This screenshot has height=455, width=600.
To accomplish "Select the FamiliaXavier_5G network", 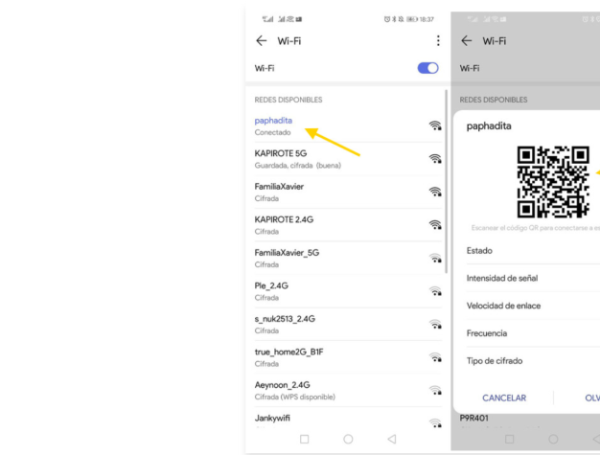I will (x=348, y=258).
